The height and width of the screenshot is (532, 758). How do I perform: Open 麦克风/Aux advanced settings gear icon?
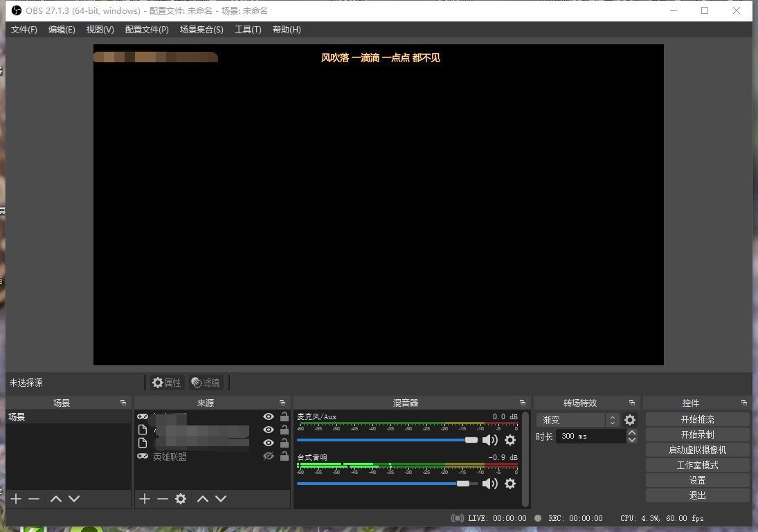(510, 440)
